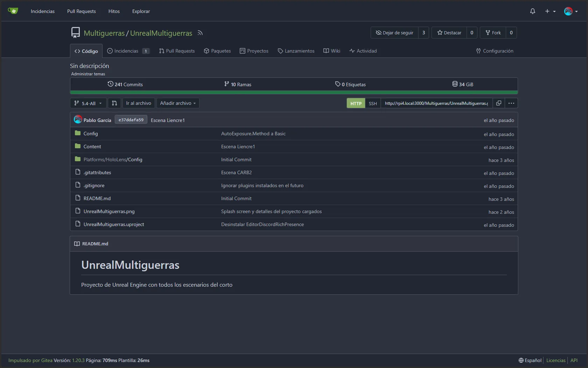Open the RSS feed icon next to the repository name
The height and width of the screenshot is (368, 588).
(x=200, y=33)
